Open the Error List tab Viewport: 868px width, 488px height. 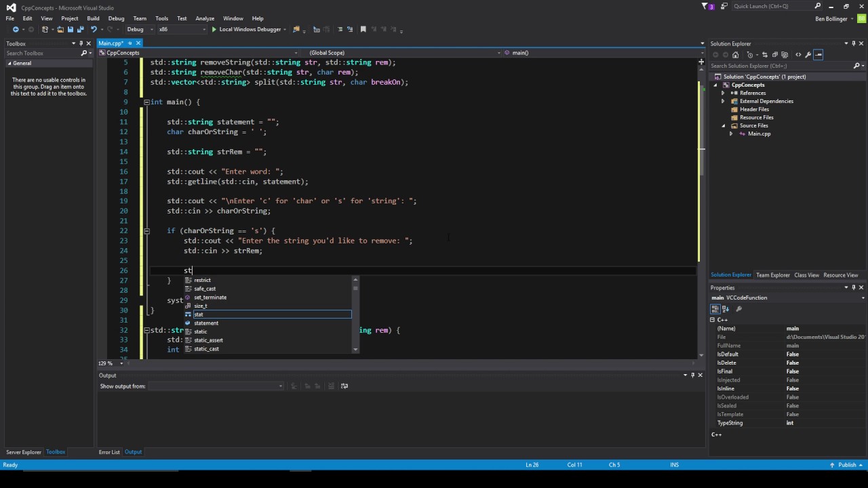point(109,452)
